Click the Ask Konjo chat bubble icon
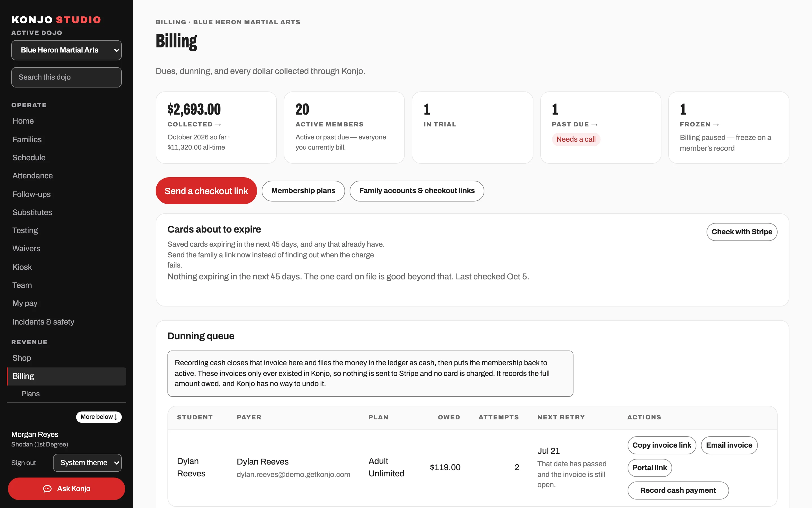 (x=47, y=489)
